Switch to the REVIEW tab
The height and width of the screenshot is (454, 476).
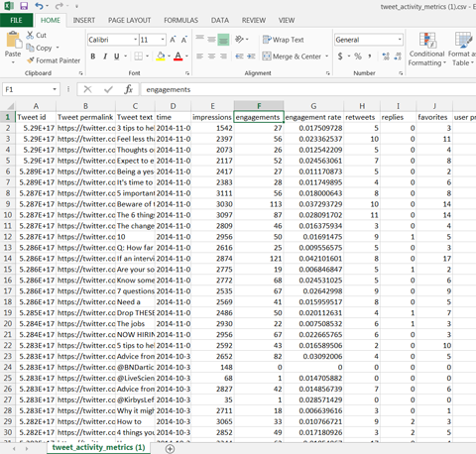(254, 20)
